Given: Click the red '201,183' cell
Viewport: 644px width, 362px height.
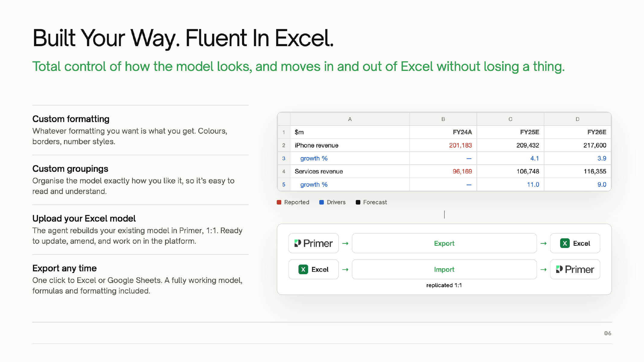Looking at the screenshot, I should coord(443,145).
